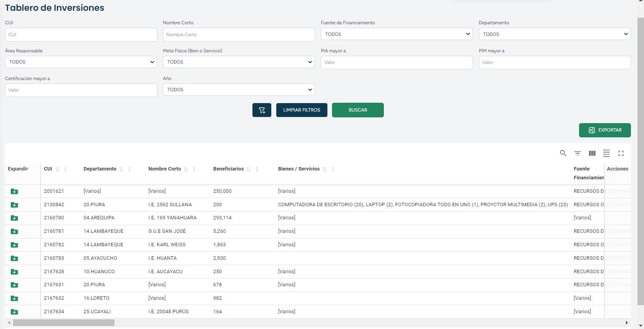Focus the Nombre Corto input field

tap(239, 35)
